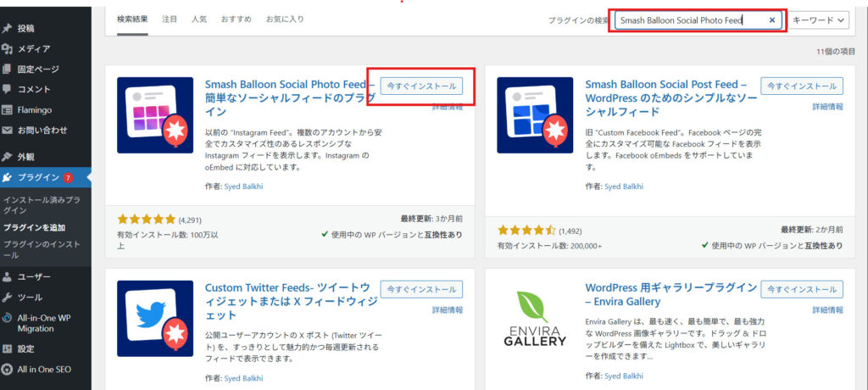The height and width of the screenshot is (390, 868).
Task: Open Smash Balloon Social Post Feed thumbnail
Action: tap(535, 115)
